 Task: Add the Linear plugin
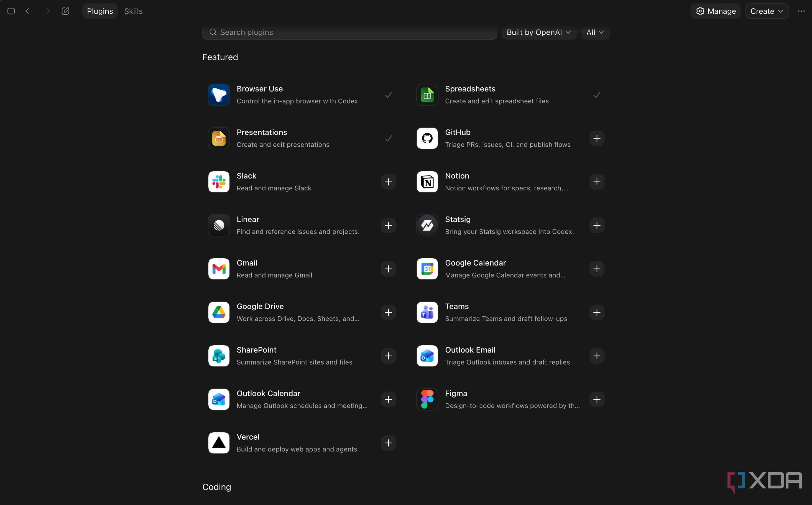pos(388,225)
